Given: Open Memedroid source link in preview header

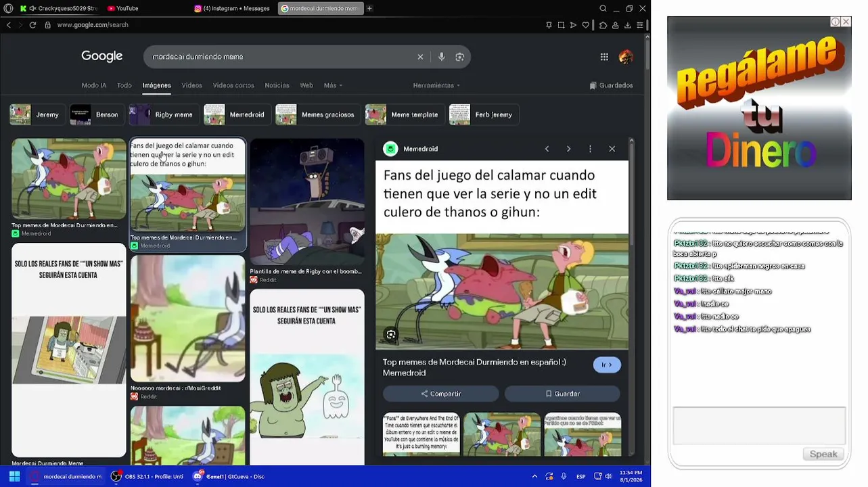Looking at the screenshot, I should pos(411,149).
